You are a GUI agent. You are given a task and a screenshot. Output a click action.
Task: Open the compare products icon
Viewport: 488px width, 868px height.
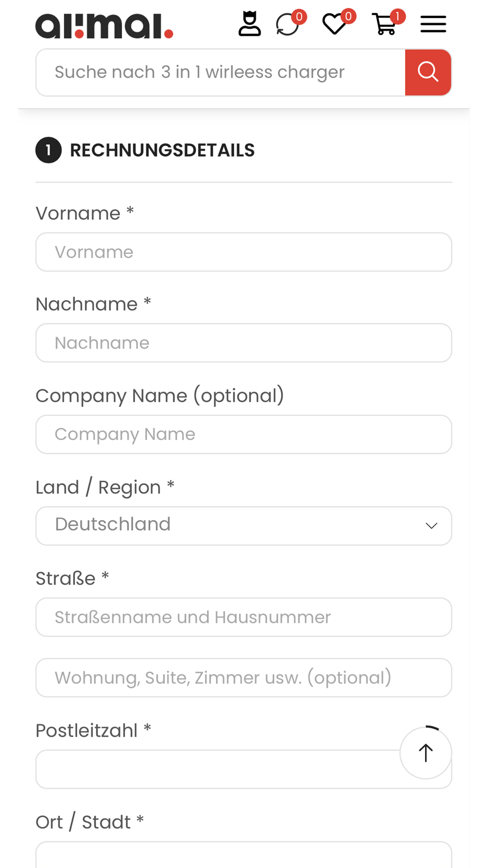[x=288, y=24]
